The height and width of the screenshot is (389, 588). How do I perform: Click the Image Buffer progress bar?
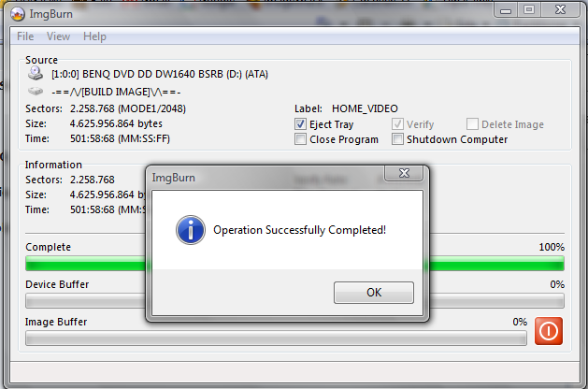coord(276,338)
